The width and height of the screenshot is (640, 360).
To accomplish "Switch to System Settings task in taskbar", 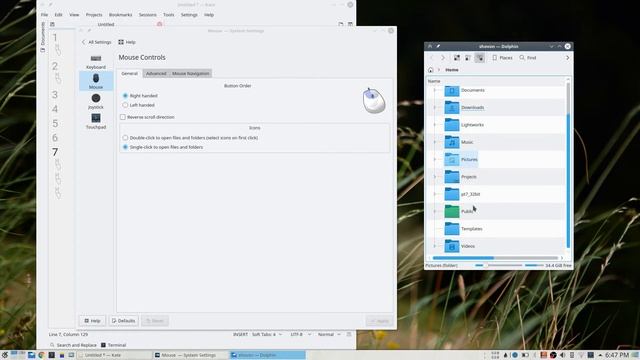I will click(190, 355).
